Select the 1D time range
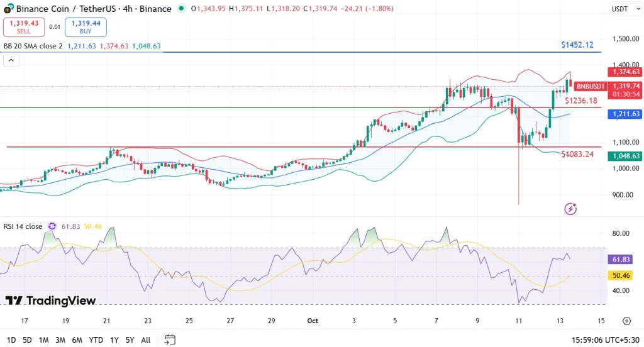Image resolution: width=644 pixels, height=347 pixels. (10, 339)
